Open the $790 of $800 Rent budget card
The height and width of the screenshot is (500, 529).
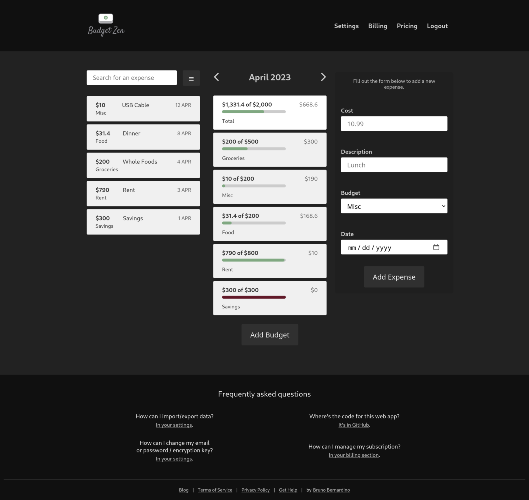(x=270, y=261)
